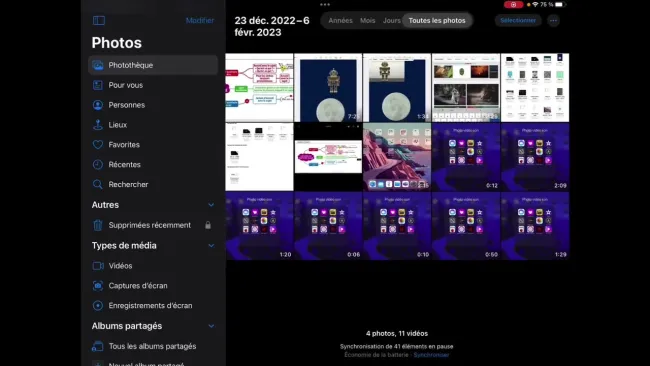The height and width of the screenshot is (366, 650).
Task: Tap the battery status icon
Action: tap(560, 5)
